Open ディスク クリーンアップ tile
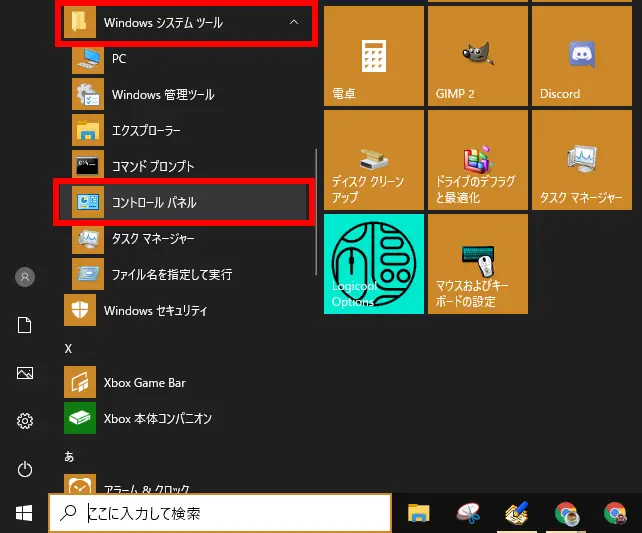Image resolution: width=642 pixels, height=533 pixels. click(x=374, y=160)
